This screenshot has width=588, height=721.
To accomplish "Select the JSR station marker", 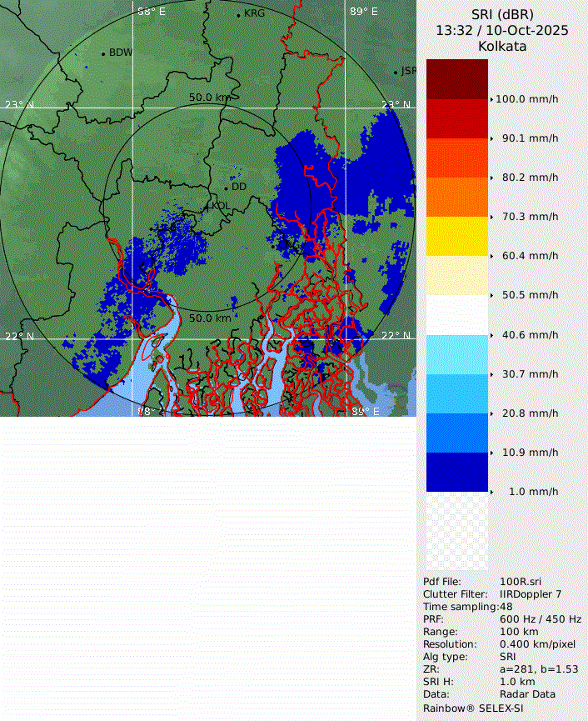I will tap(396, 73).
